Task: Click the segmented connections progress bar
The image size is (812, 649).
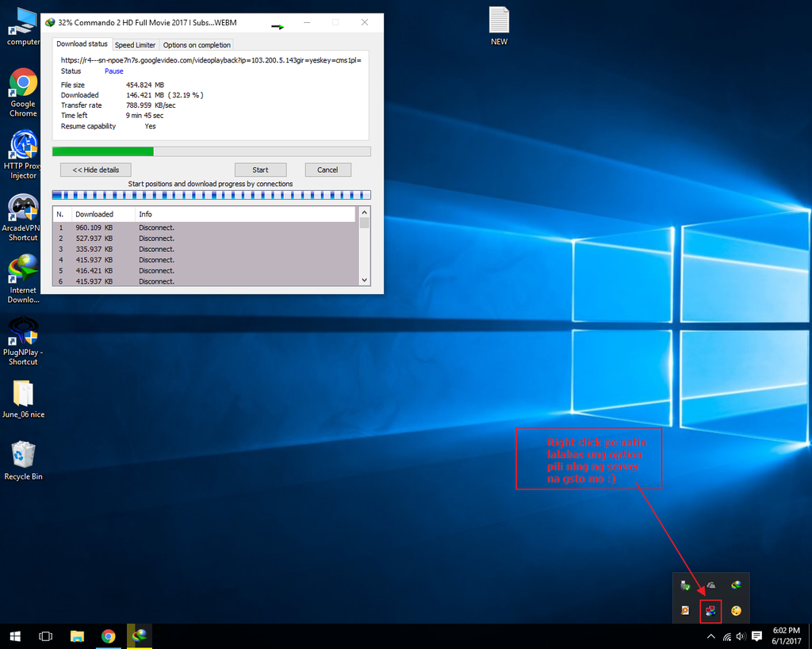Action: 211,195
